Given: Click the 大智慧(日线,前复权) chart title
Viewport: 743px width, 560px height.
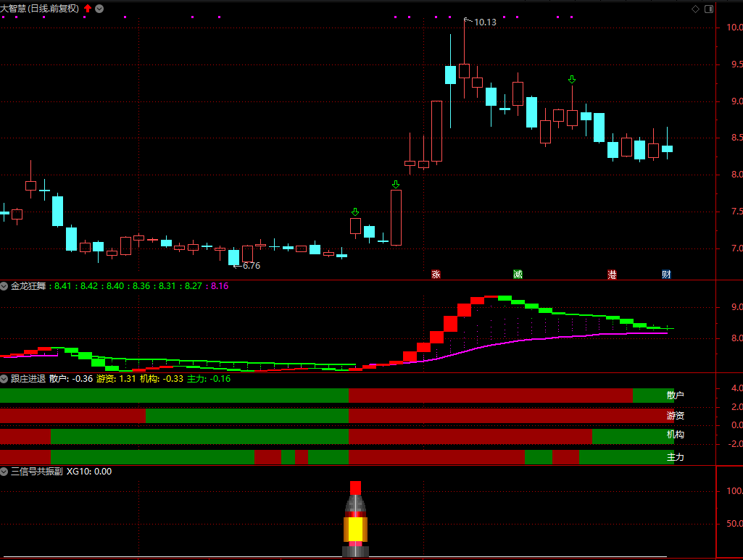Looking at the screenshot, I should [40, 9].
